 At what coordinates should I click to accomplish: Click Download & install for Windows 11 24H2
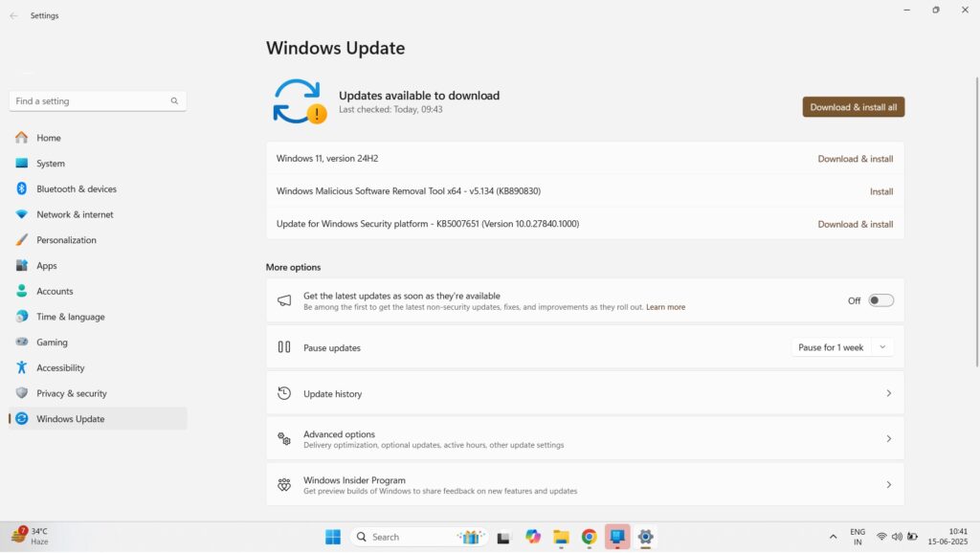855,159
